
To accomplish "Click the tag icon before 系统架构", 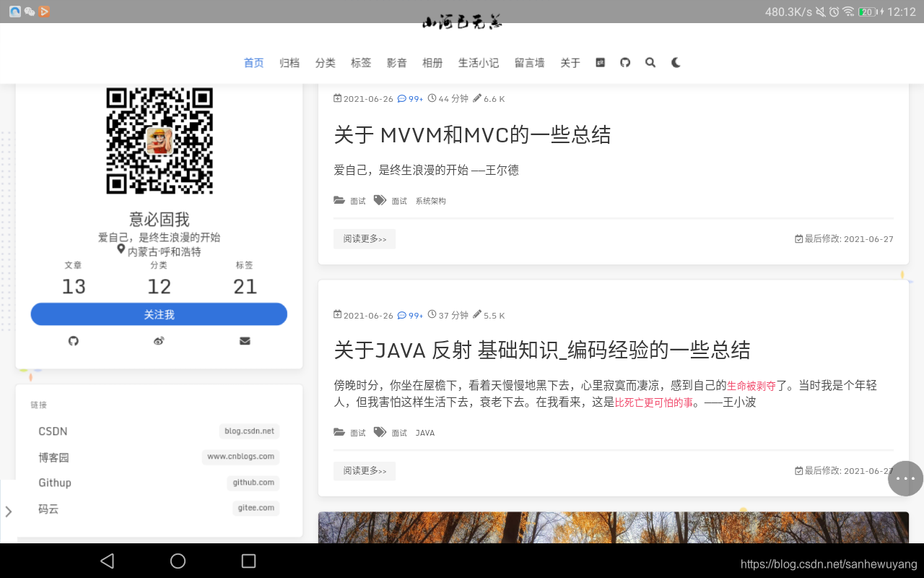I will [x=380, y=200].
